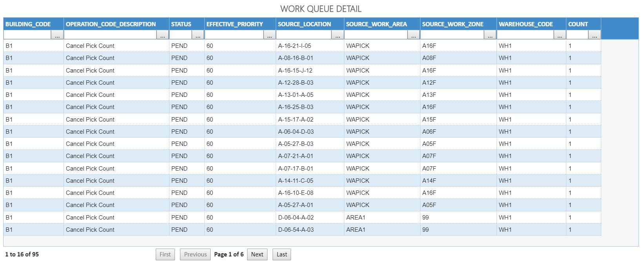Click the Previous page button
Image resolution: width=644 pixels, height=267 pixels.
pos(195,254)
